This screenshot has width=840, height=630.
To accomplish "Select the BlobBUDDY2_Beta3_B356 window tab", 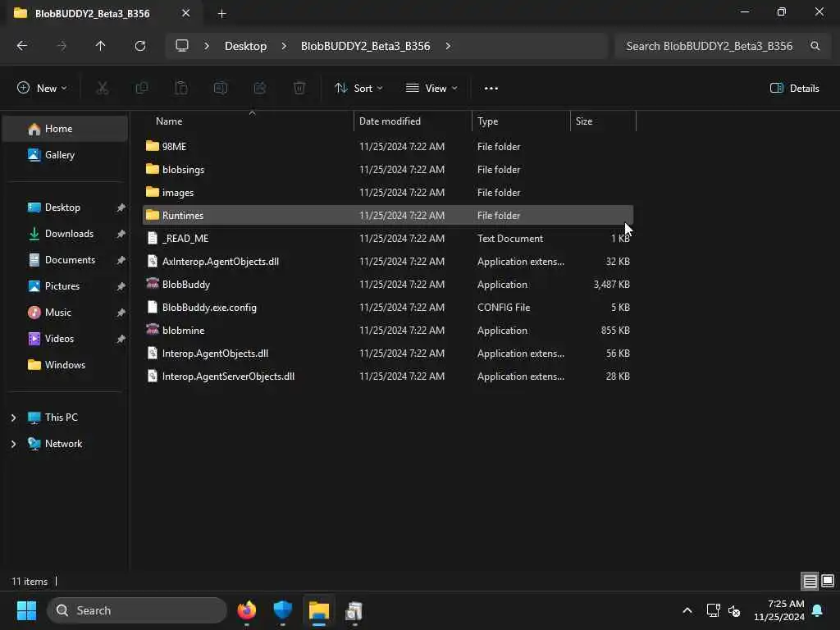I will pos(102,13).
